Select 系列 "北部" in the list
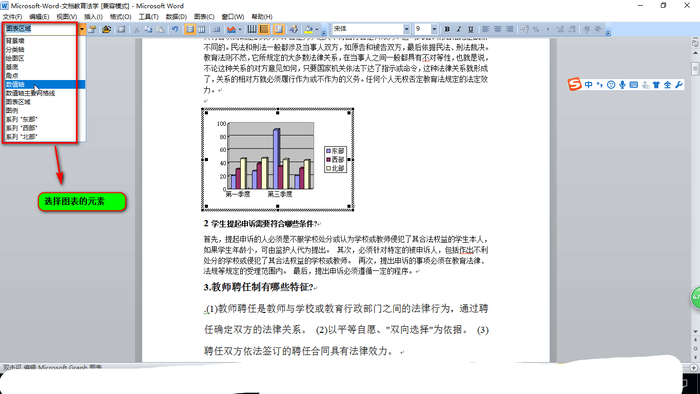 [21, 137]
